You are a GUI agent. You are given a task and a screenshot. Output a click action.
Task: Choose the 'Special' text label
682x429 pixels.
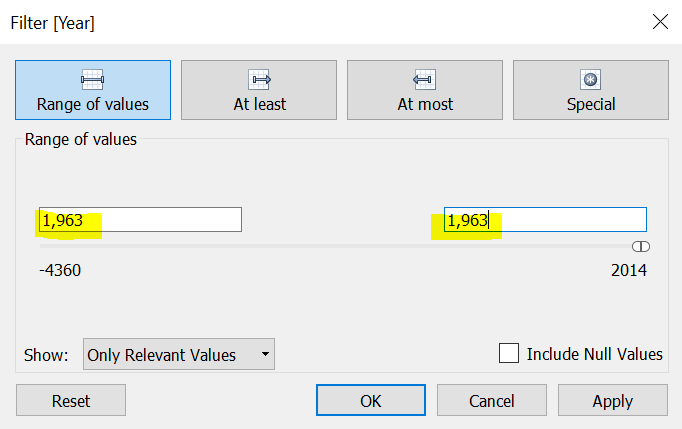pos(590,104)
